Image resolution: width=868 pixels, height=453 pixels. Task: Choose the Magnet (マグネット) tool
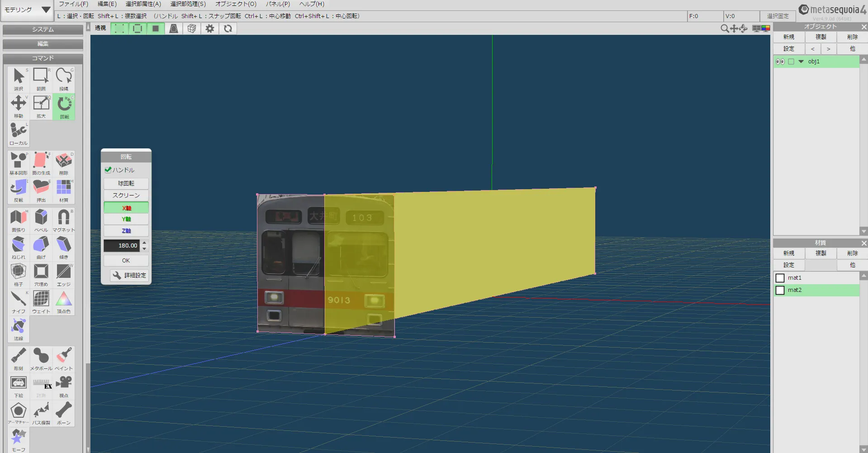(63, 219)
